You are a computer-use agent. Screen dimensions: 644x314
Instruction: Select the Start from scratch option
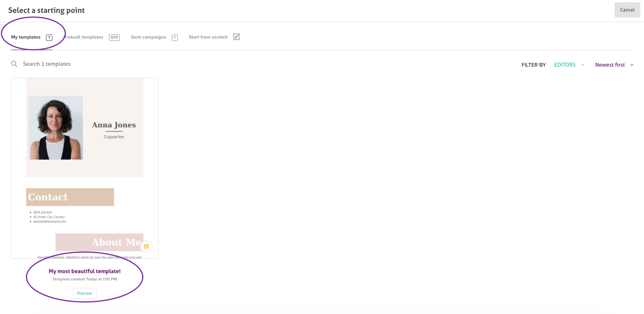[x=208, y=37]
